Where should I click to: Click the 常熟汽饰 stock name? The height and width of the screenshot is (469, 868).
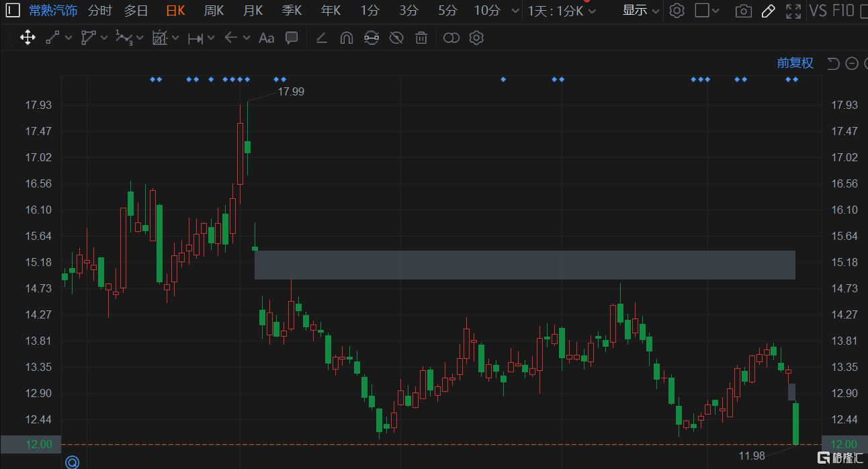pos(53,10)
